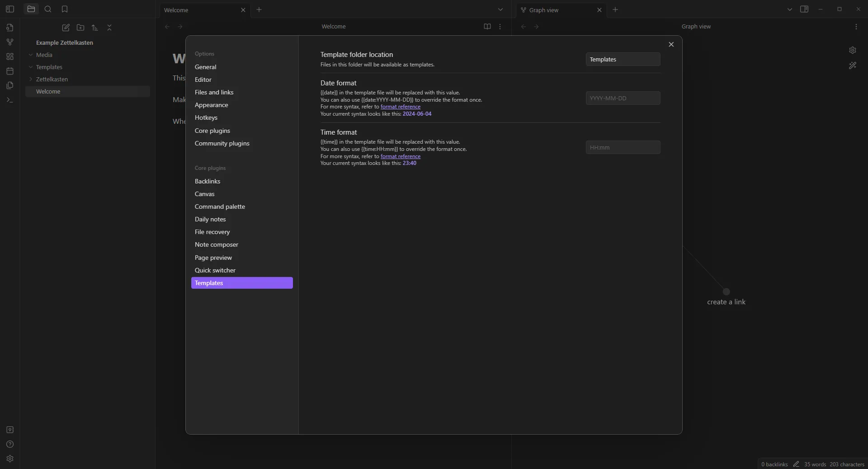Image resolution: width=868 pixels, height=469 pixels.
Task: Open Files and links settings
Action: click(242, 92)
